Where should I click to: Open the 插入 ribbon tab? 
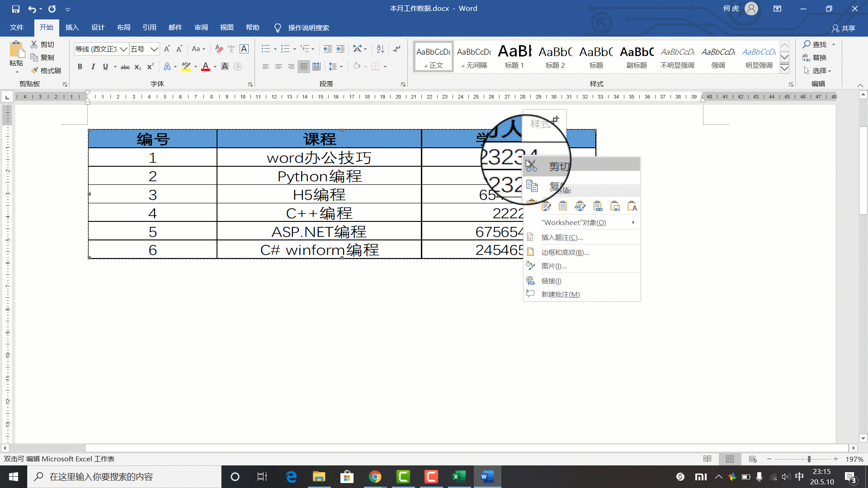tap(72, 28)
